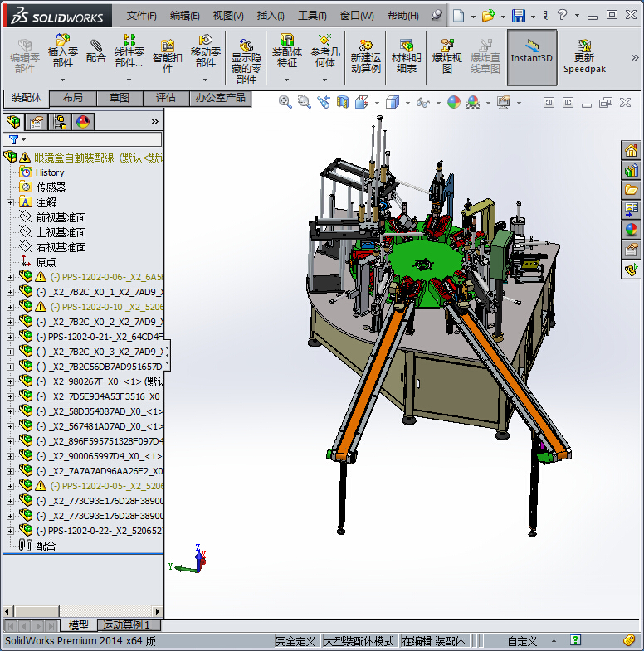The image size is (644, 651).
Task: Select the 模型 bottom tab
Action: click(x=79, y=625)
